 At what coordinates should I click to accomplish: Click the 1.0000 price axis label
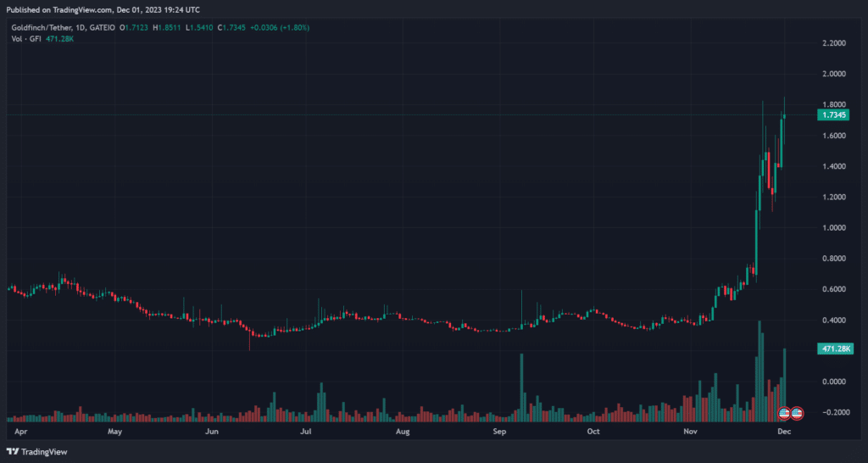tap(832, 227)
